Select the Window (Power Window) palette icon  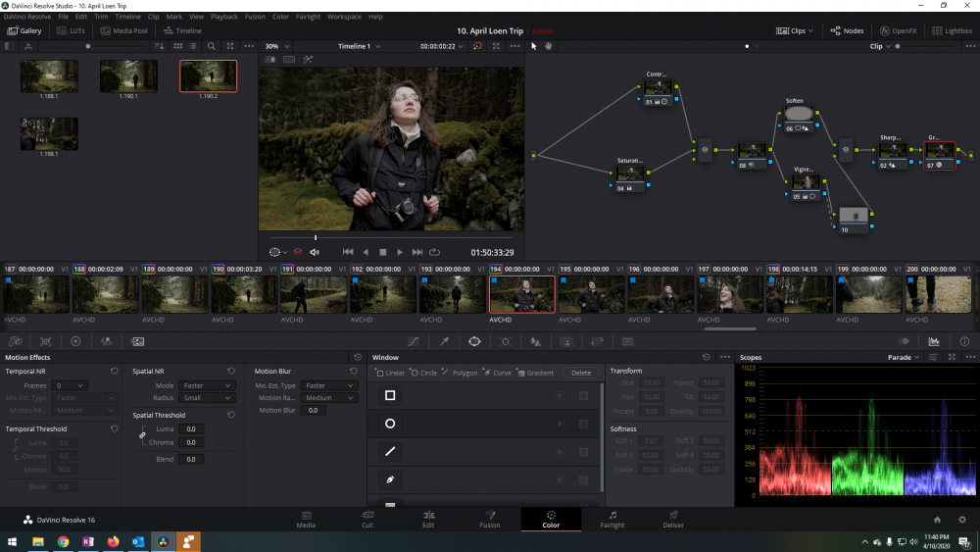pyautogui.click(x=474, y=341)
